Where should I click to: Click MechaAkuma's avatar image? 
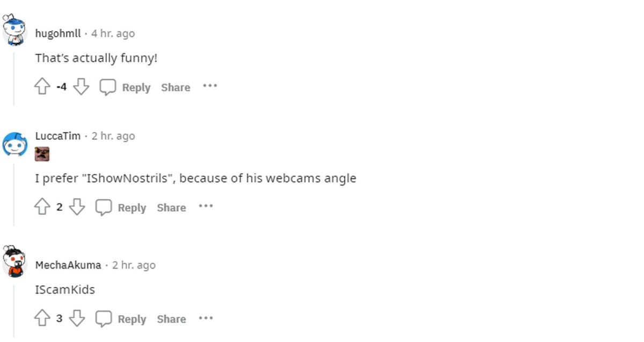tap(14, 262)
